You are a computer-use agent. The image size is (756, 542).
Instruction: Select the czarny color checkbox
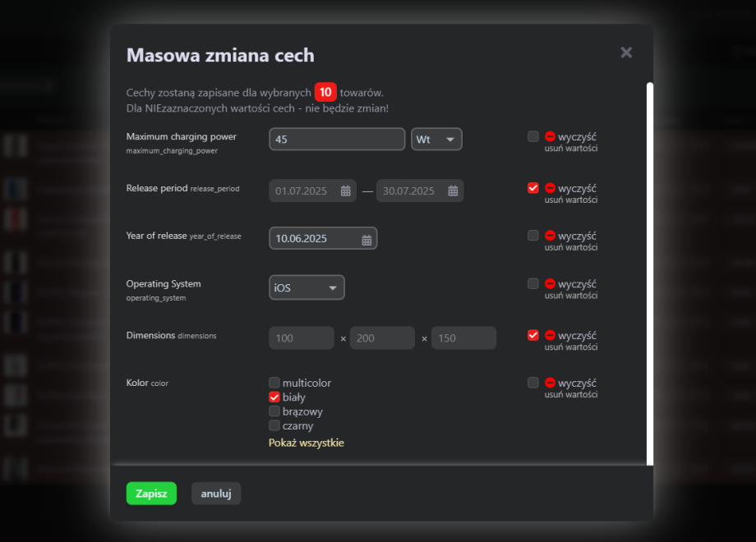(274, 425)
